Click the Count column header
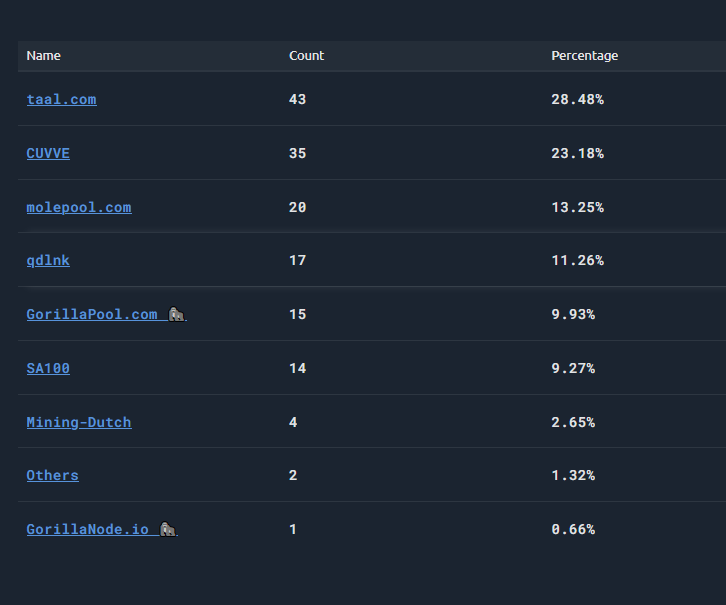Image resolution: width=726 pixels, height=605 pixels. point(307,56)
